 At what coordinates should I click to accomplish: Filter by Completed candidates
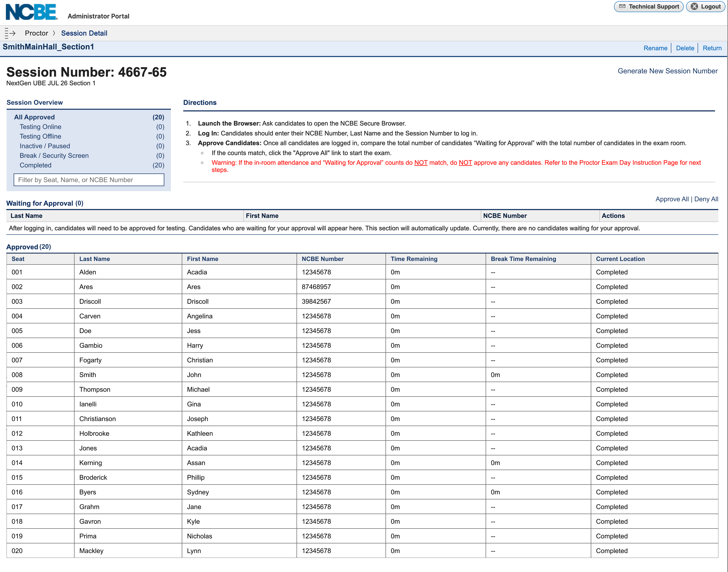tap(92, 165)
